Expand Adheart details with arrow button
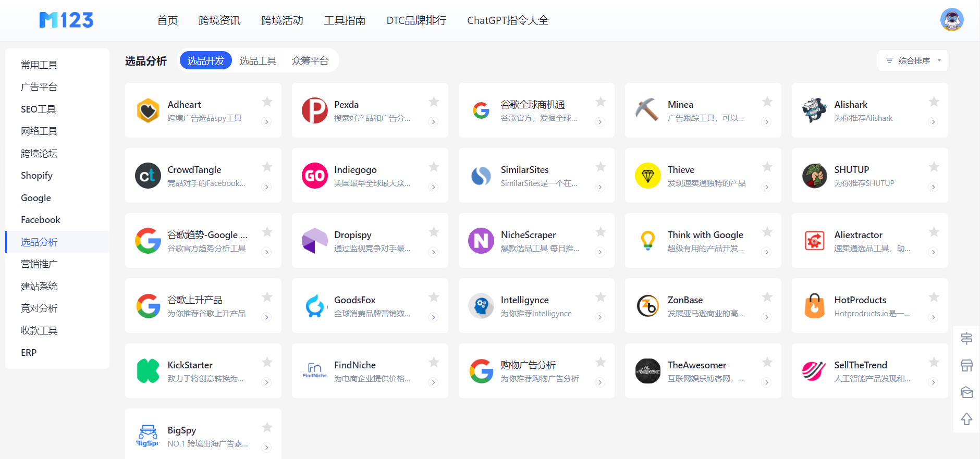The image size is (980, 459). pos(266,122)
